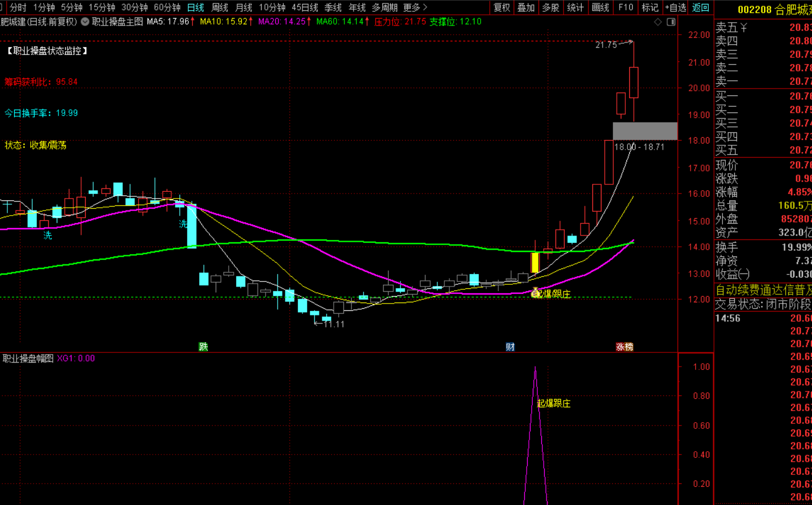Switch to the 周线 weekly period tab
Viewport: 812px width, 505px height.
click(x=220, y=7)
